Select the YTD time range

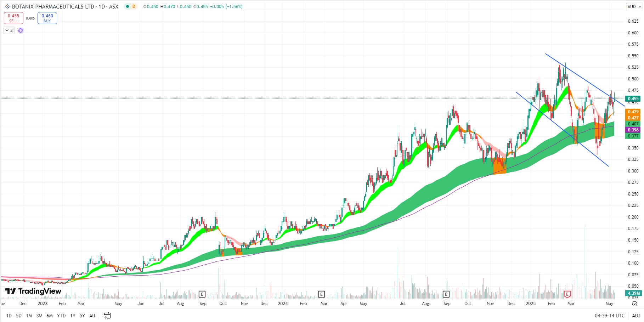click(61, 316)
